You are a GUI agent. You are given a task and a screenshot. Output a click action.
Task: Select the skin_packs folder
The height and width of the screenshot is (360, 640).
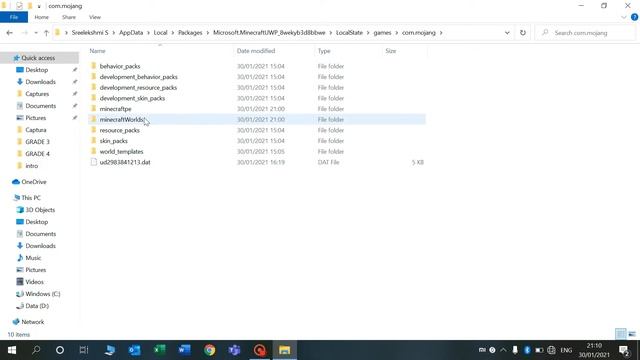tap(113, 141)
